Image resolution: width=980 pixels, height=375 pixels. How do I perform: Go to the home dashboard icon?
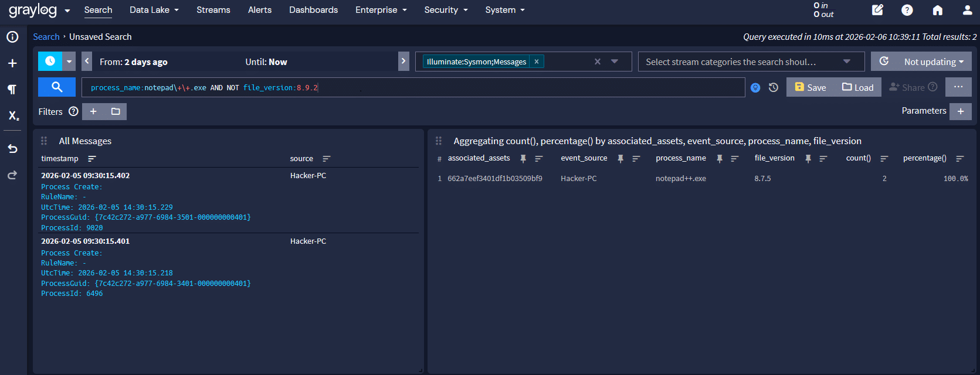click(937, 10)
